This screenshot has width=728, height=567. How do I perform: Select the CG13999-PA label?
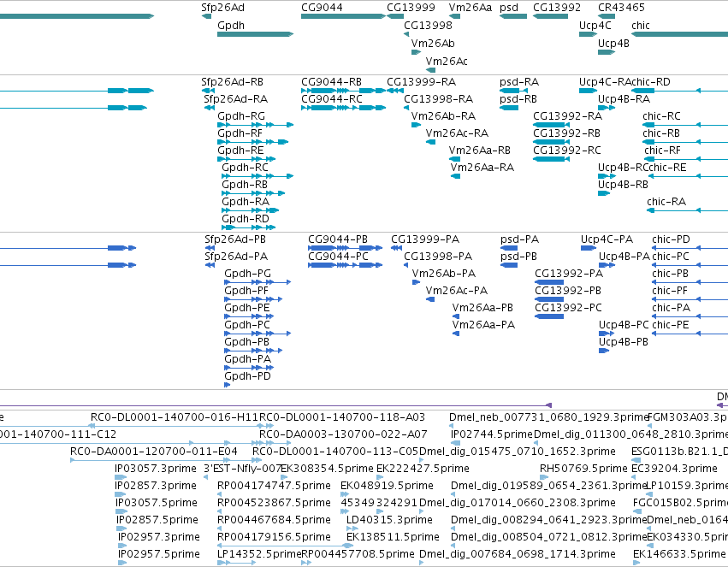(425, 239)
